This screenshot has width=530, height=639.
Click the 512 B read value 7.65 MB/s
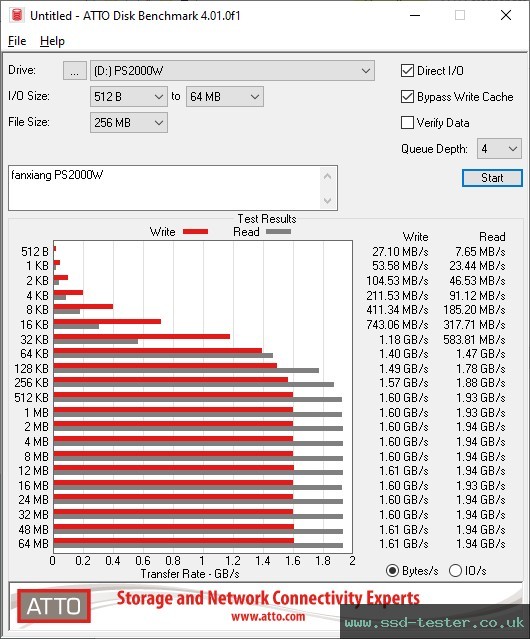click(480, 252)
